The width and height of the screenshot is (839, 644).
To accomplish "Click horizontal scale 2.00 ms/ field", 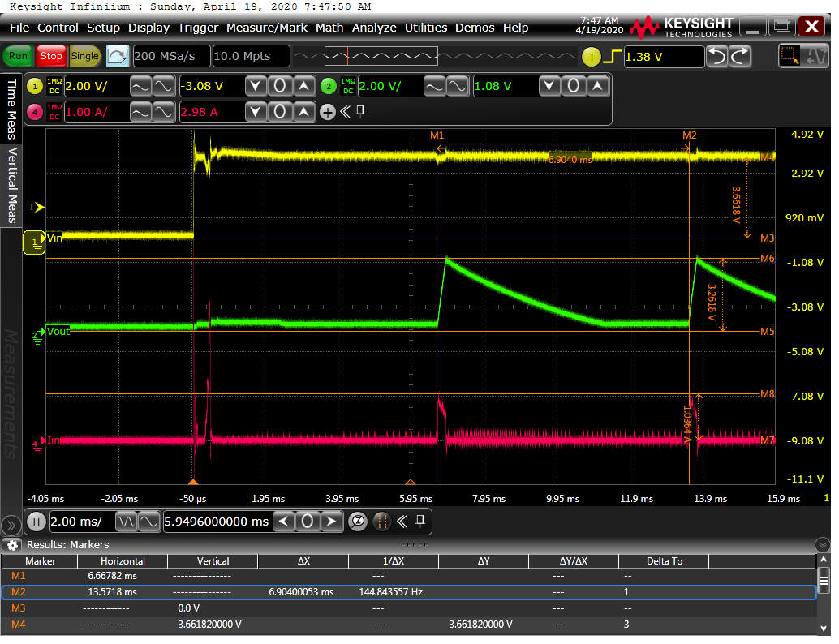I will 82,522.
